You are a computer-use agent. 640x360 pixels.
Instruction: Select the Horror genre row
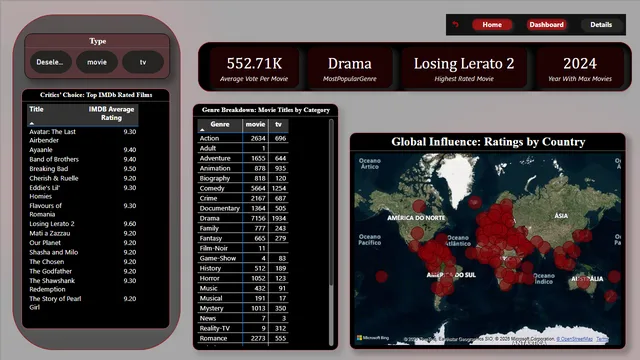coord(243,278)
